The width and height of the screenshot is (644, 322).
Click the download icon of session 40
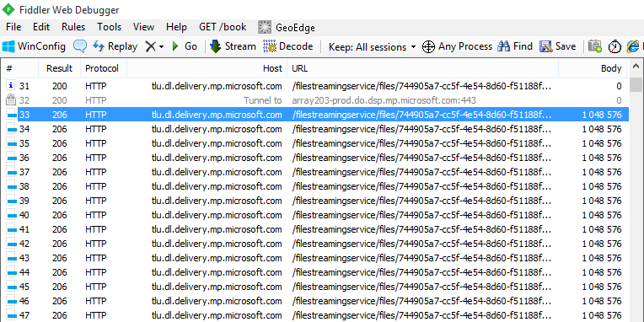pos(12,215)
